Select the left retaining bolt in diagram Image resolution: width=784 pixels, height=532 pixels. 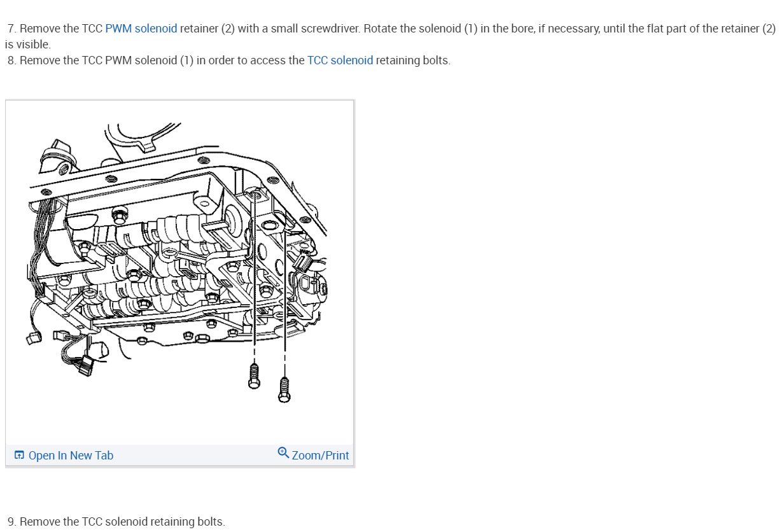coord(254,375)
